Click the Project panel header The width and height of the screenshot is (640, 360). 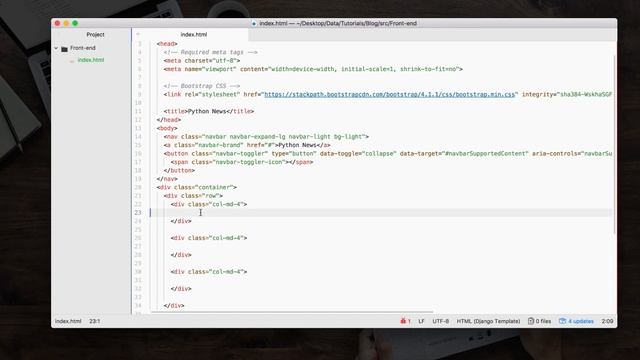95,35
